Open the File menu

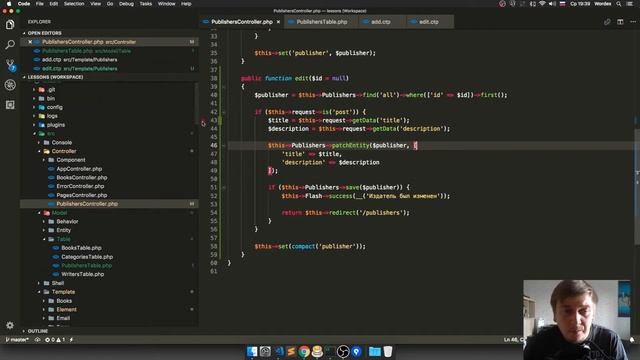click(40, 4)
